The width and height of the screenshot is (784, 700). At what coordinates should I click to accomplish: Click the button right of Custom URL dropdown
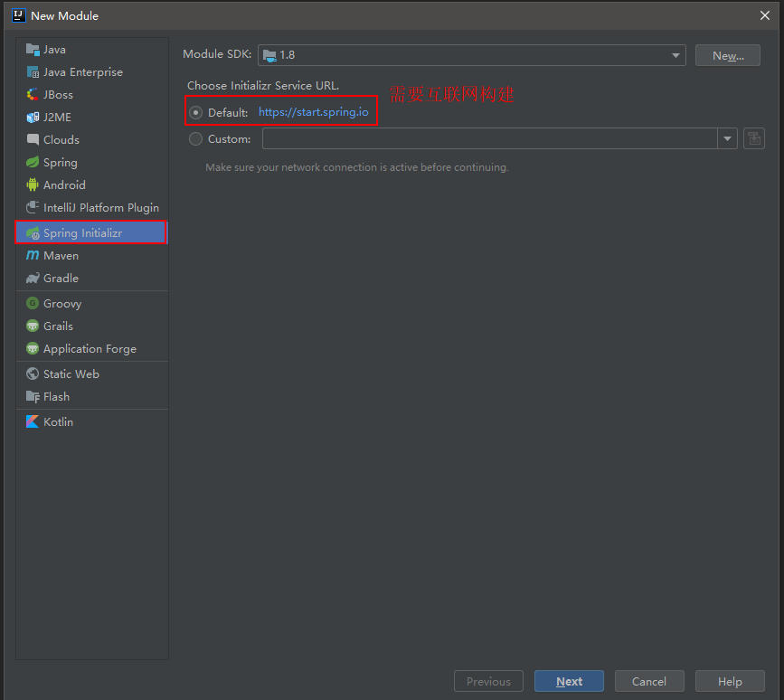pos(753,139)
